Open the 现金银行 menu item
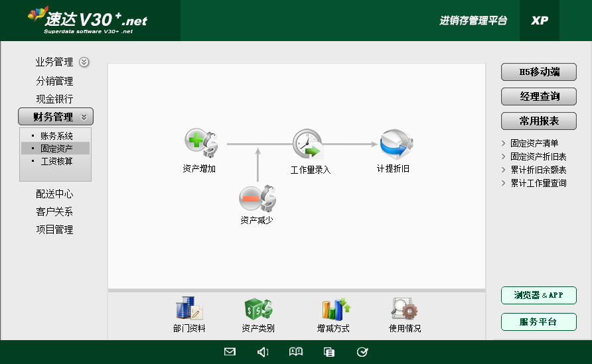592x364 pixels. pos(54,99)
